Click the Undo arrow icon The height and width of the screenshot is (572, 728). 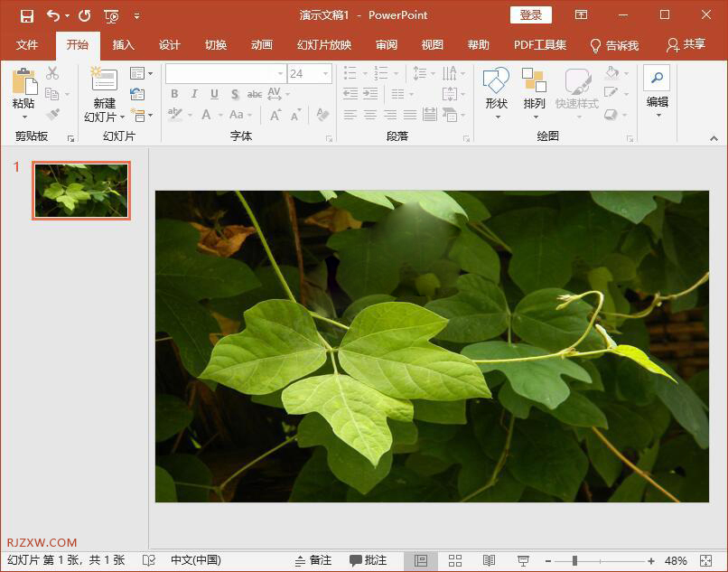(x=53, y=15)
